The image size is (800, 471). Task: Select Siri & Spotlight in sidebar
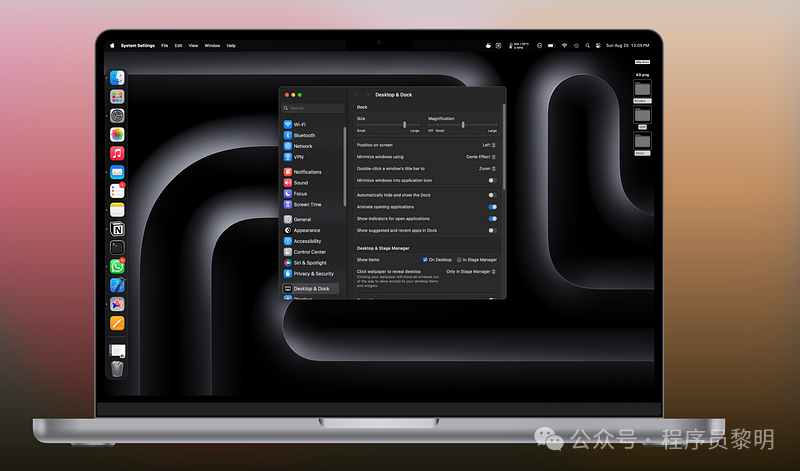311,263
